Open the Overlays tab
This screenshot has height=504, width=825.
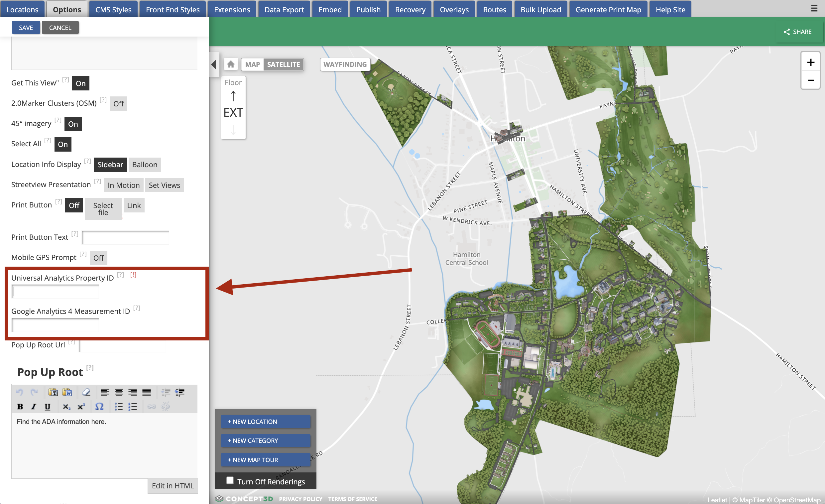coord(454,9)
